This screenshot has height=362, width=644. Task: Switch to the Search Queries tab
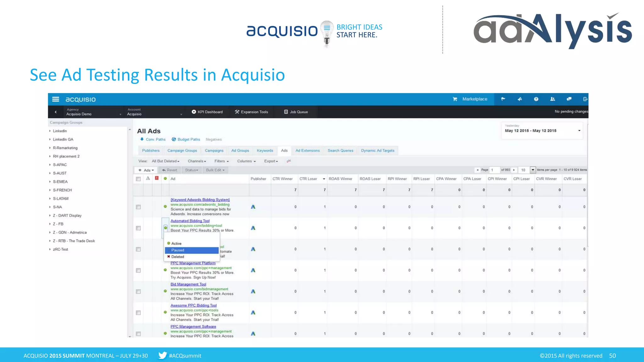(x=341, y=151)
